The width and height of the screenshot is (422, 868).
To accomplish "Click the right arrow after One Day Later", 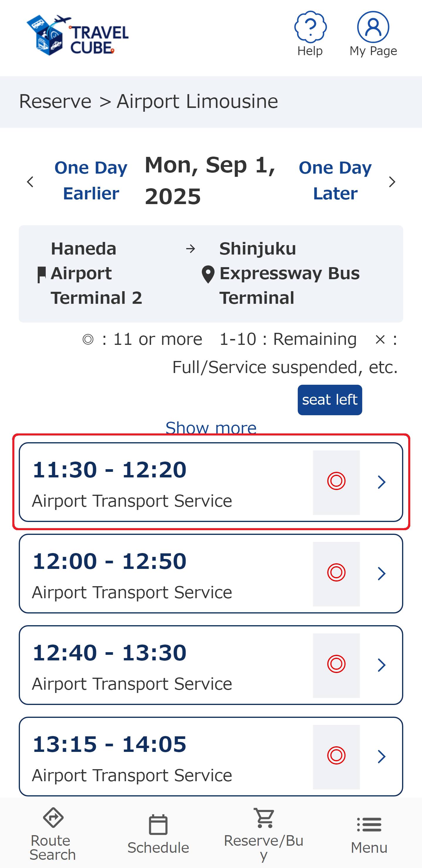I will (392, 182).
